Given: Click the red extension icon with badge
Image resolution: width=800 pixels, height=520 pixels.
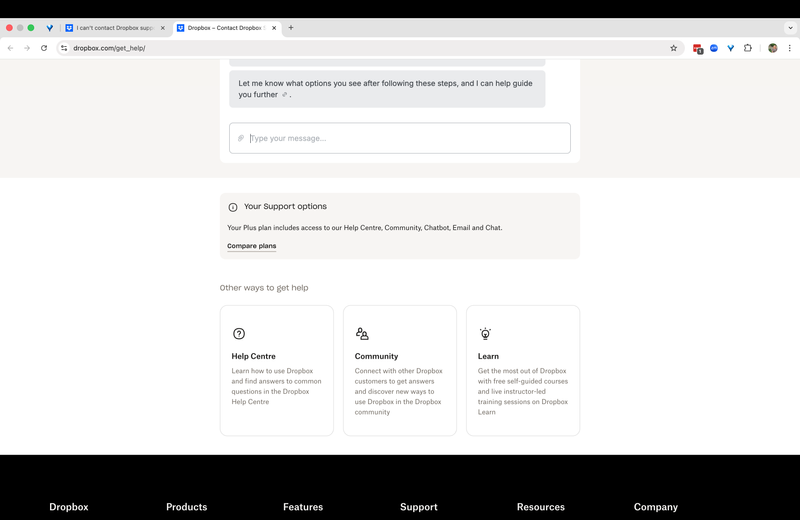Looking at the screenshot, I should [x=697, y=48].
